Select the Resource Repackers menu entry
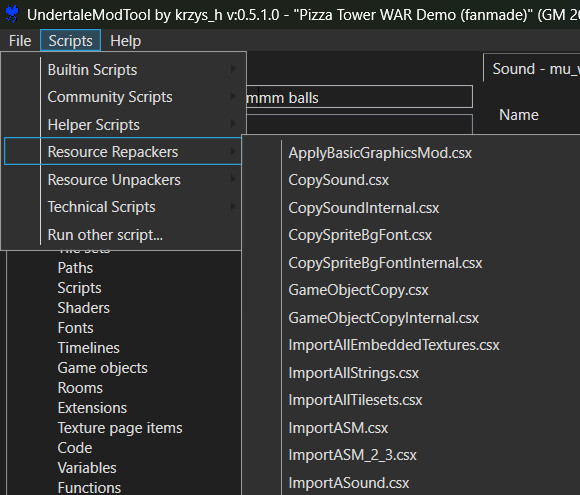Image resolution: width=580 pixels, height=495 pixels. coord(123,152)
